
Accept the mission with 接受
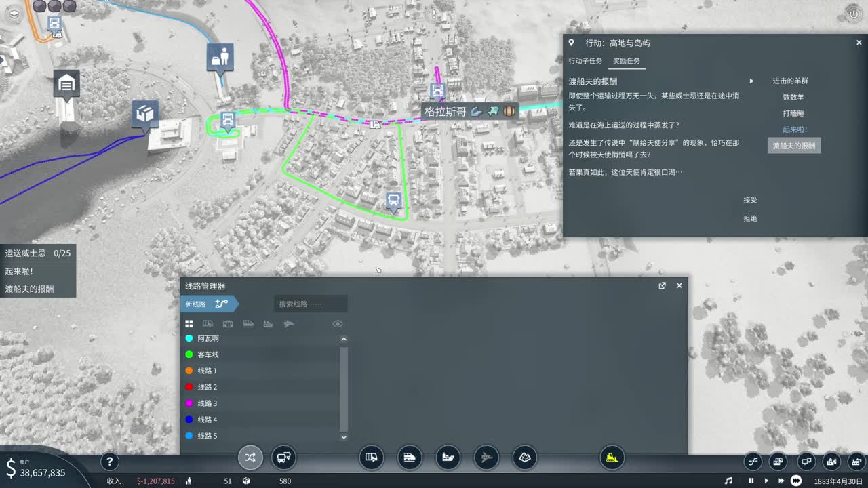click(x=750, y=200)
